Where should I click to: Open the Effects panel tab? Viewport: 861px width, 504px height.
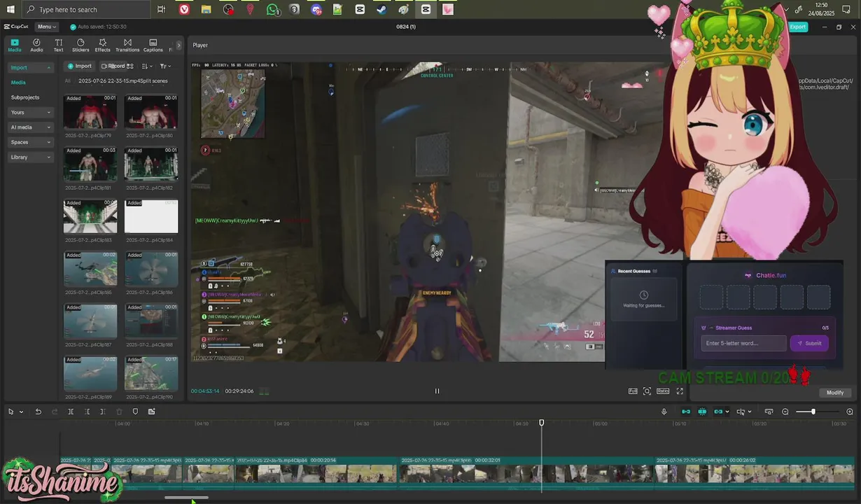click(102, 45)
